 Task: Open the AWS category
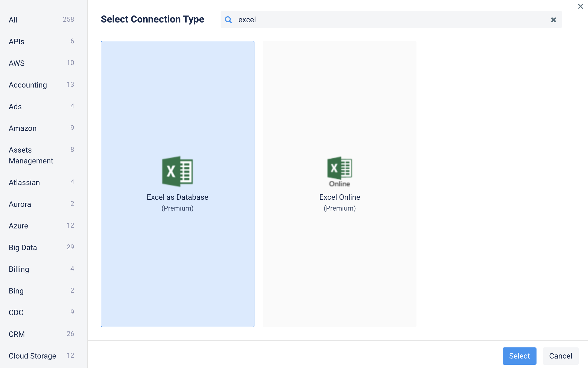[x=41, y=63]
